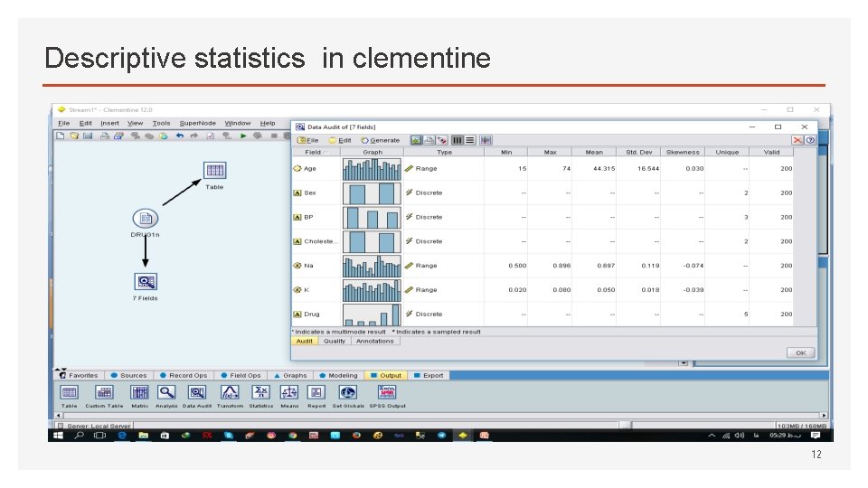This screenshot has width=868, height=488.
Task: Select the DRUG1n source node
Action: click(145, 218)
